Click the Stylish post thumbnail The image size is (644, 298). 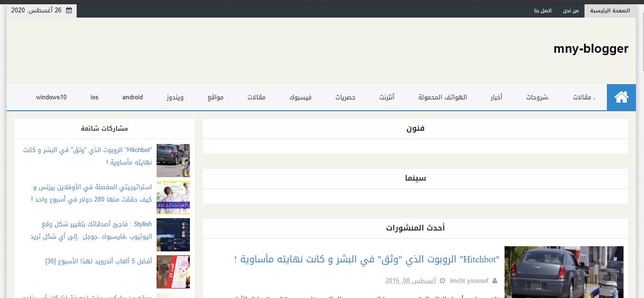point(173,235)
